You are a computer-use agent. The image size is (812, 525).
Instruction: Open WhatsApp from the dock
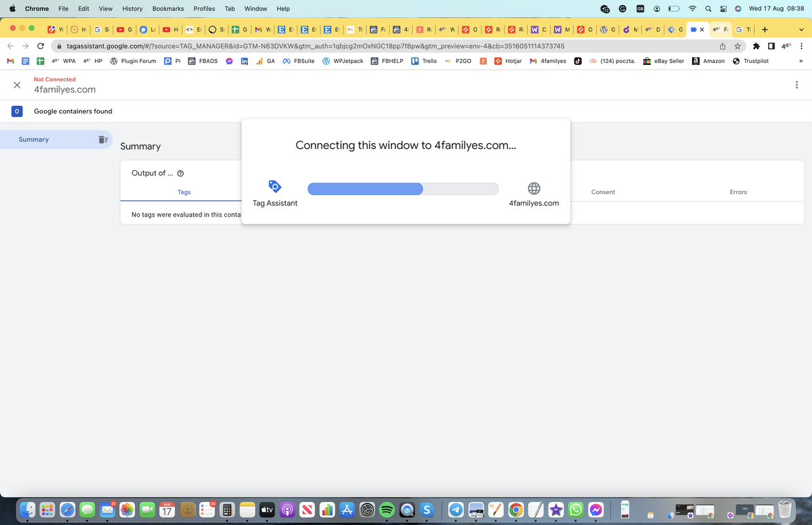click(x=576, y=509)
